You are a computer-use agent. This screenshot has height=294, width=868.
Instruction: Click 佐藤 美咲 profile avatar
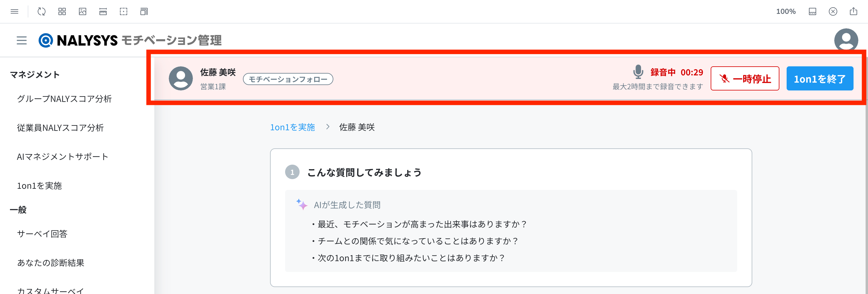181,78
